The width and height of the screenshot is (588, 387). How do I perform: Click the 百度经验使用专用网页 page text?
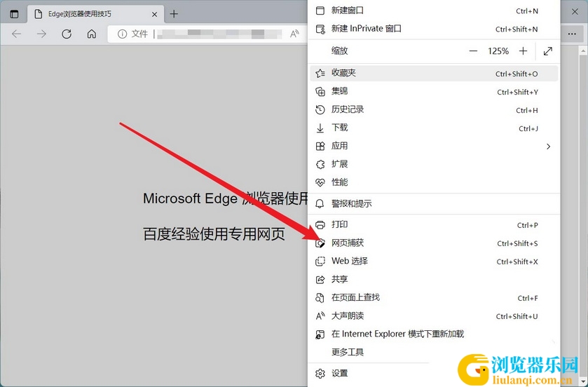pyautogui.click(x=214, y=234)
